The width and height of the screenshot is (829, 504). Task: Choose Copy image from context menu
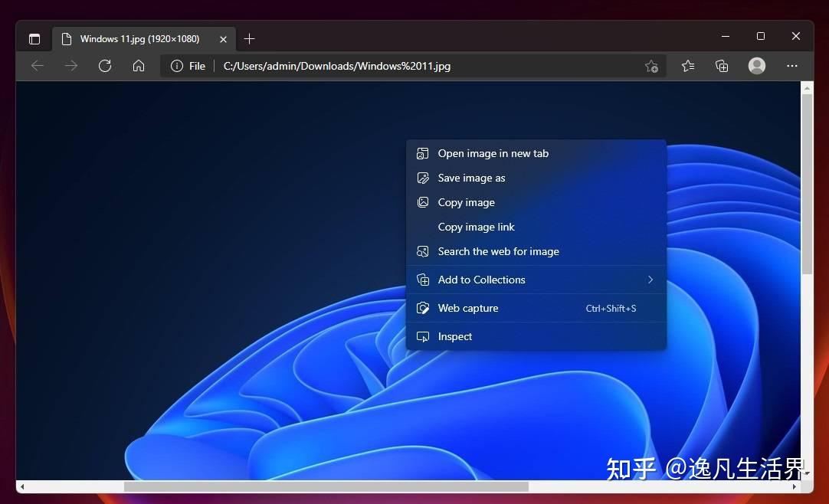[466, 202]
